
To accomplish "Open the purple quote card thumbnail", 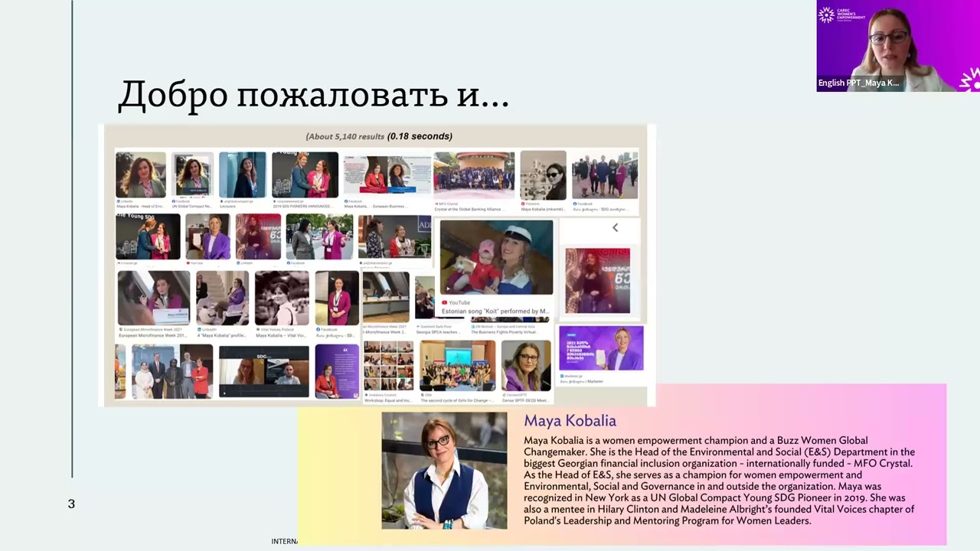I will 337,371.
